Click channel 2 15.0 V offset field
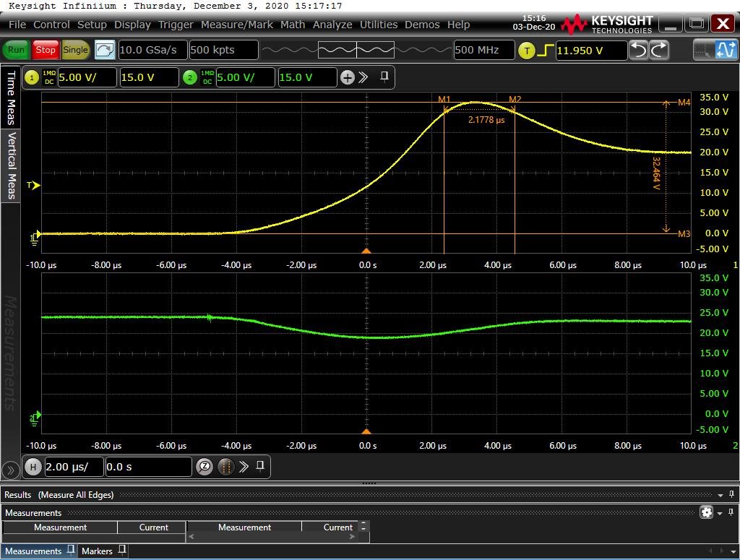Screen dimensions: 740x560 pos(307,78)
